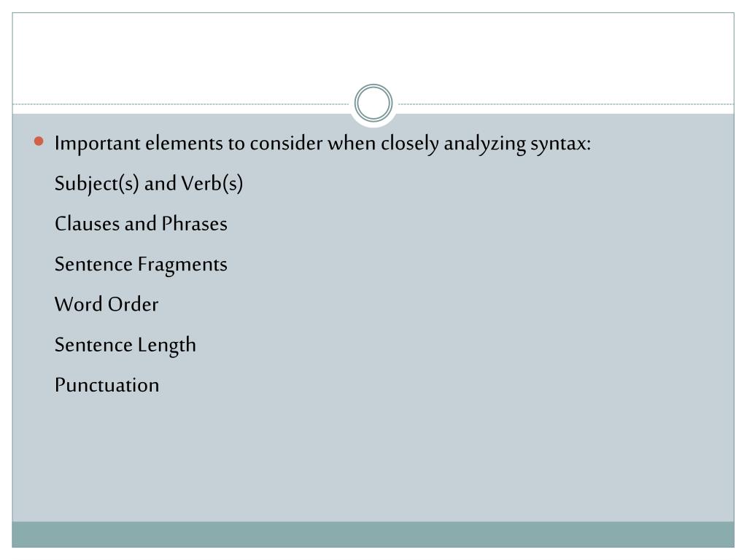The image size is (747, 560).
Task: Click the word 'analyzing' in the heading
Action: pos(485,144)
